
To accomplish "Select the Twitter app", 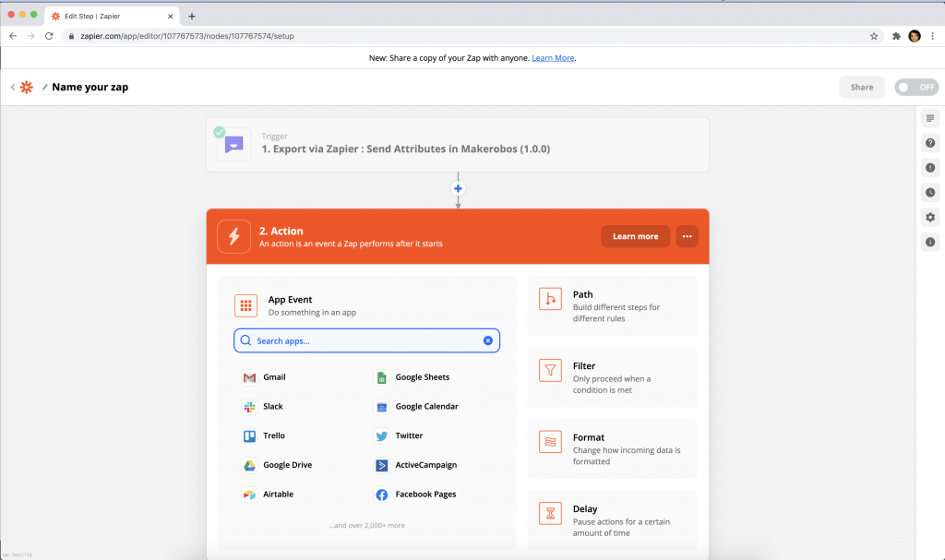I will (x=399, y=435).
